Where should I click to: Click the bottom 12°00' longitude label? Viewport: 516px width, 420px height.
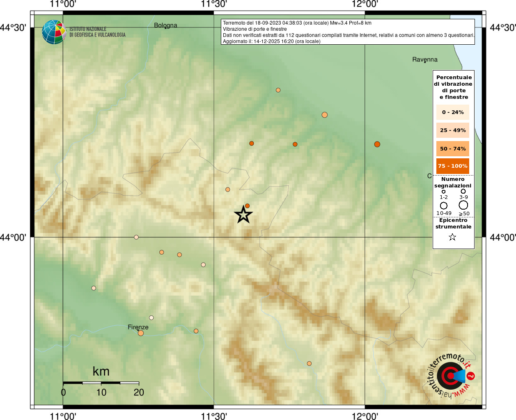pos(365,416)
